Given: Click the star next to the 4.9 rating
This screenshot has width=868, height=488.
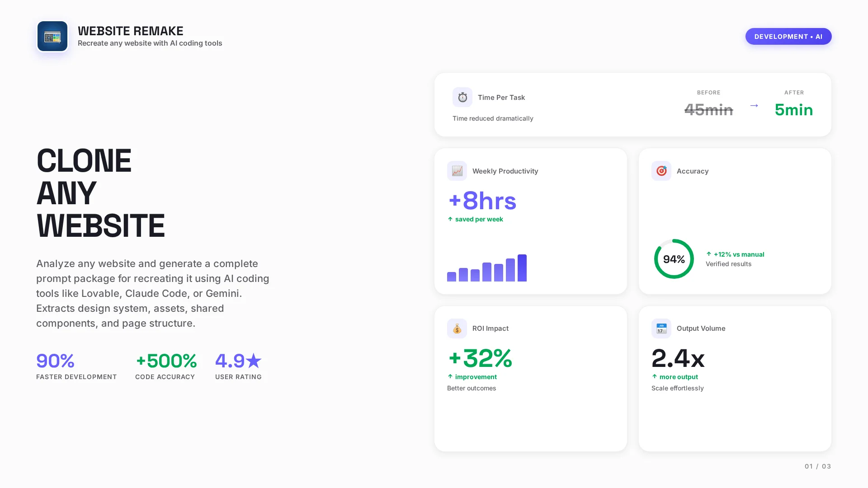Looking at the screenshot, I should pos(254,361).
